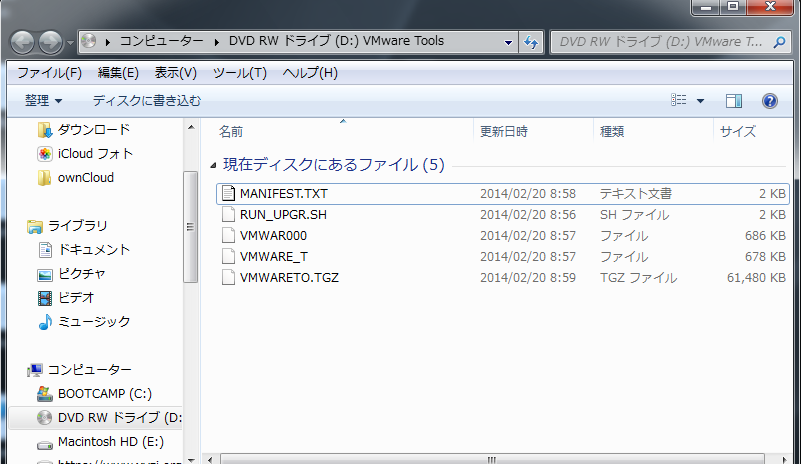The width and height of the screenshot is (801, 464).
Task: Click the MANIFEST.TXT file name
Action: [x=284, y=194]
